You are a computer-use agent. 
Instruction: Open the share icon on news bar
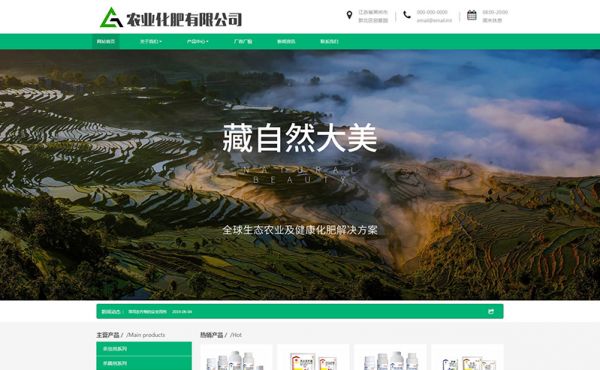click(x=491, y=311)
